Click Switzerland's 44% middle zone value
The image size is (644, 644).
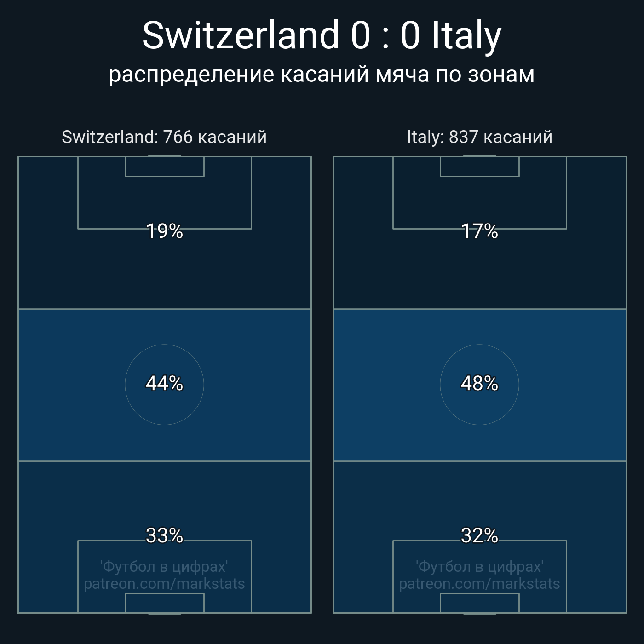click(164, 383)
